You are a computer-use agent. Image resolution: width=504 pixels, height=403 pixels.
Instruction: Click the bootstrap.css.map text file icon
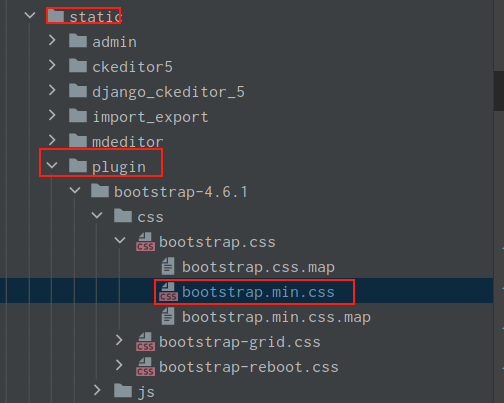[x=168, y=266]
